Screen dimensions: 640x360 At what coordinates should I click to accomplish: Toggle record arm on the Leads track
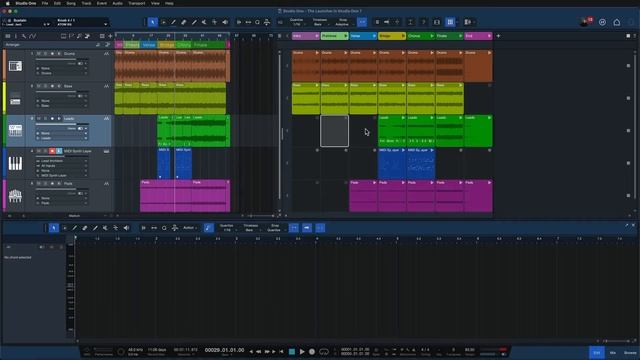pos(52,118)
